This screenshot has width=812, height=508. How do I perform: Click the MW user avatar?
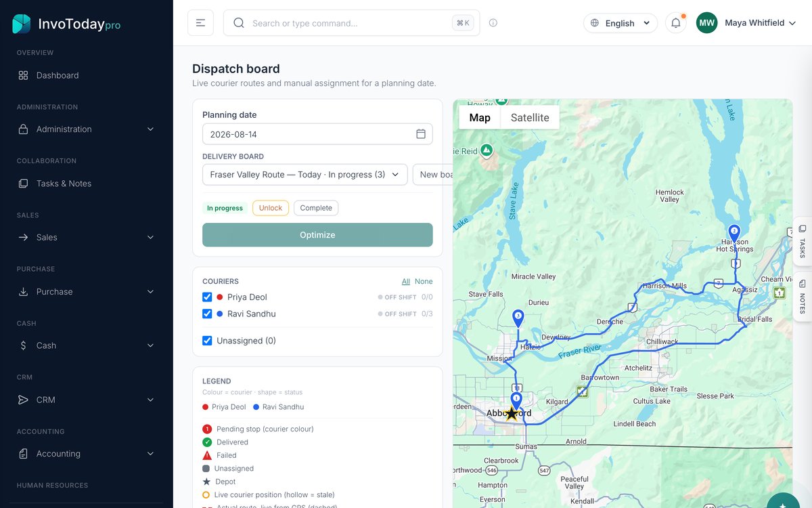tap(706, 23)
